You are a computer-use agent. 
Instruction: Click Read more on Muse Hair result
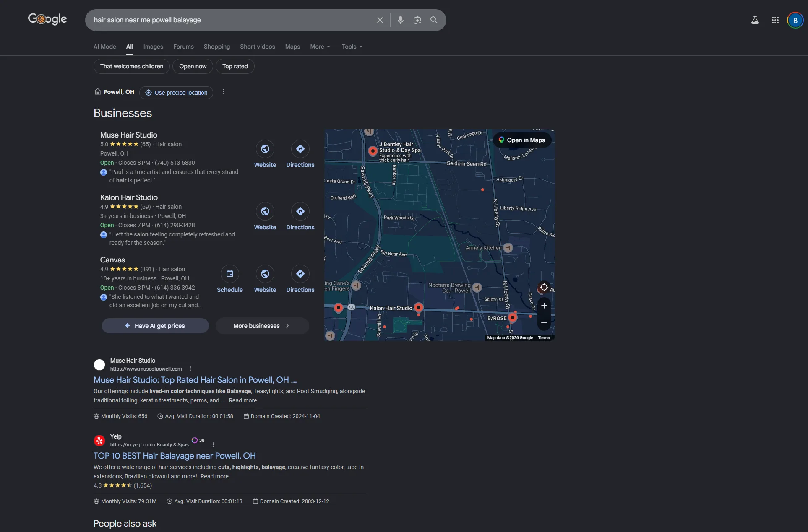click(243, 400)
